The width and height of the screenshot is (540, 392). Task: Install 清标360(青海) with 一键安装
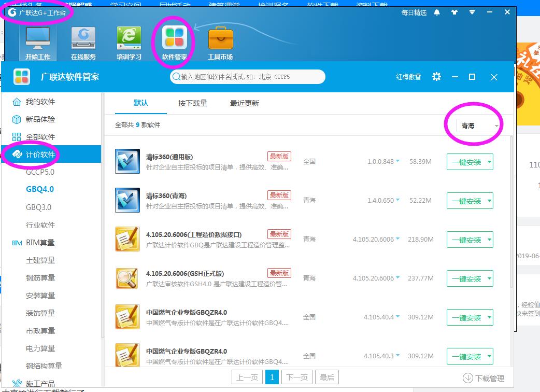[x=466, y=201]
